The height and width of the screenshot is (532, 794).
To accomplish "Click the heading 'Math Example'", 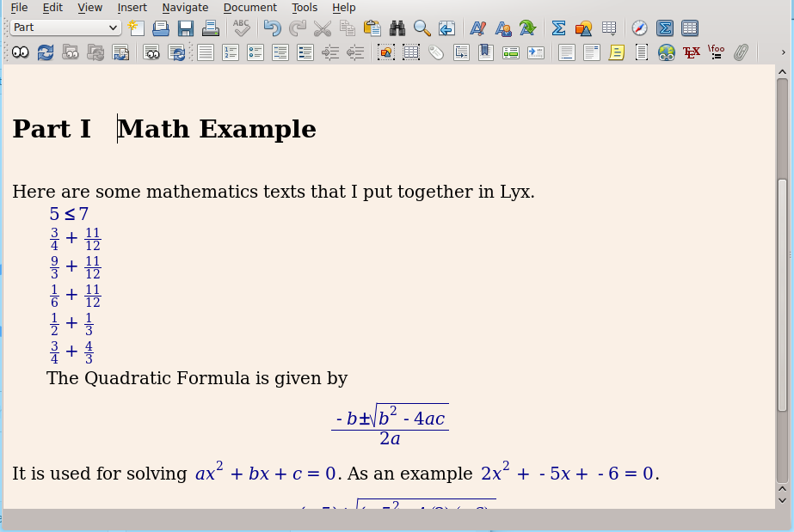I will [217, 129].
